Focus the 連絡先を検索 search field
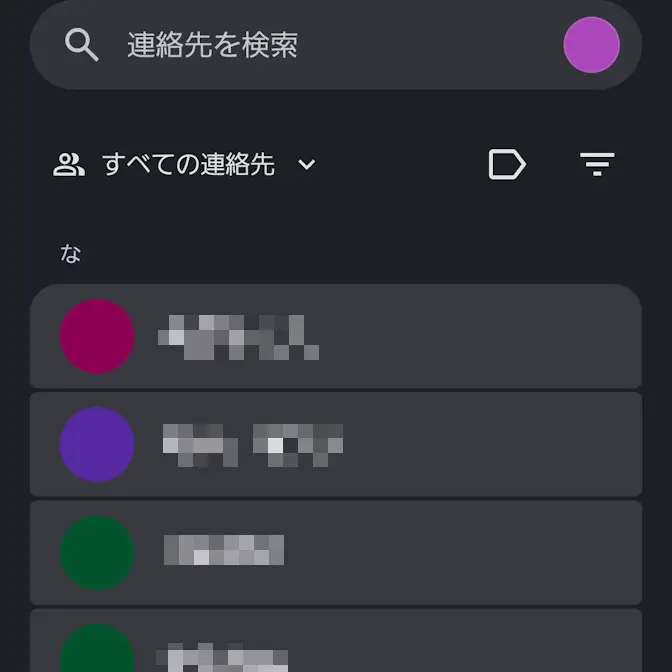Screen dimensions: 672x672 [300, 45]
